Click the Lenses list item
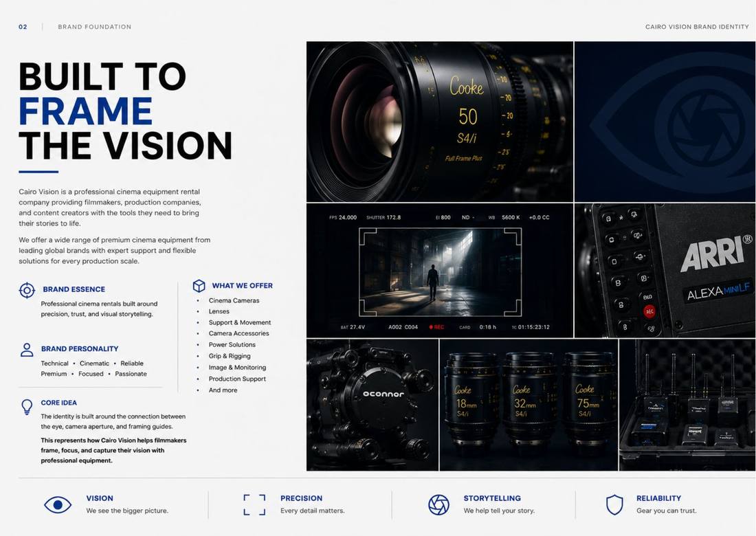Viewport: 756px width, 536px height. pos(219,311)
